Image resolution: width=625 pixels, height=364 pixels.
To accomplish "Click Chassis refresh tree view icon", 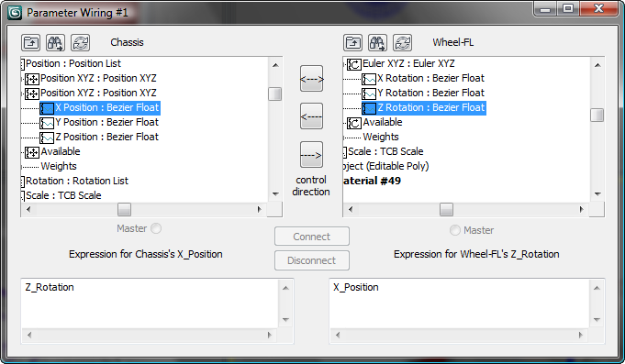I will (x=81, y=42).
